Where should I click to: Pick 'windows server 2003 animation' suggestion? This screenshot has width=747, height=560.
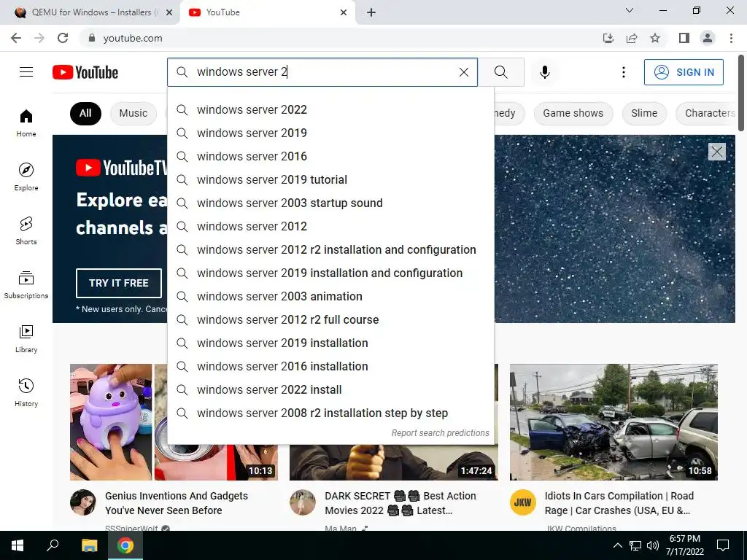pos(330,296)
